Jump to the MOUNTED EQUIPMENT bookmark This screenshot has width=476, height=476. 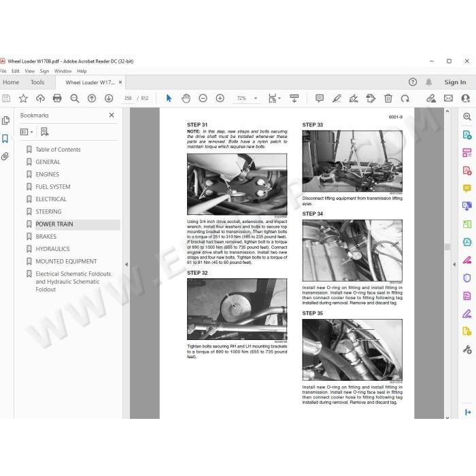coord(66,261)
